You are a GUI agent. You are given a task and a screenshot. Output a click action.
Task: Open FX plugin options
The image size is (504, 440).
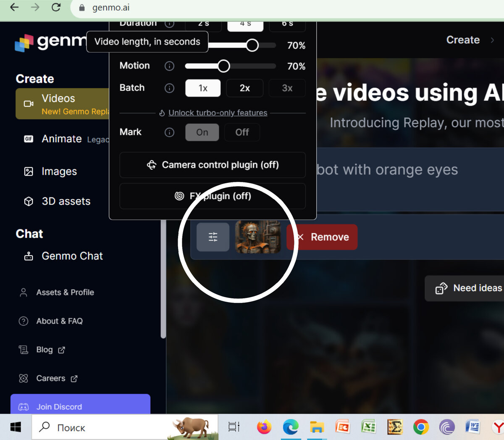coord(213,196)
